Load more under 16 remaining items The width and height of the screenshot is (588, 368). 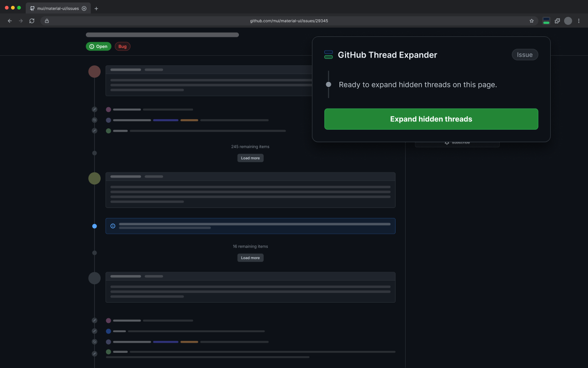tap(250, 258)
